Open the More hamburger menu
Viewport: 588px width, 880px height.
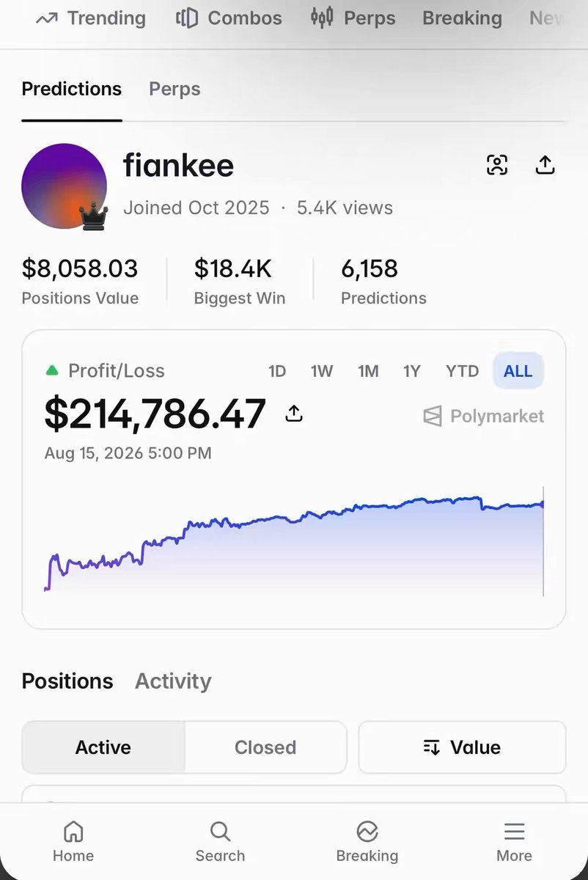pos(514,842)
